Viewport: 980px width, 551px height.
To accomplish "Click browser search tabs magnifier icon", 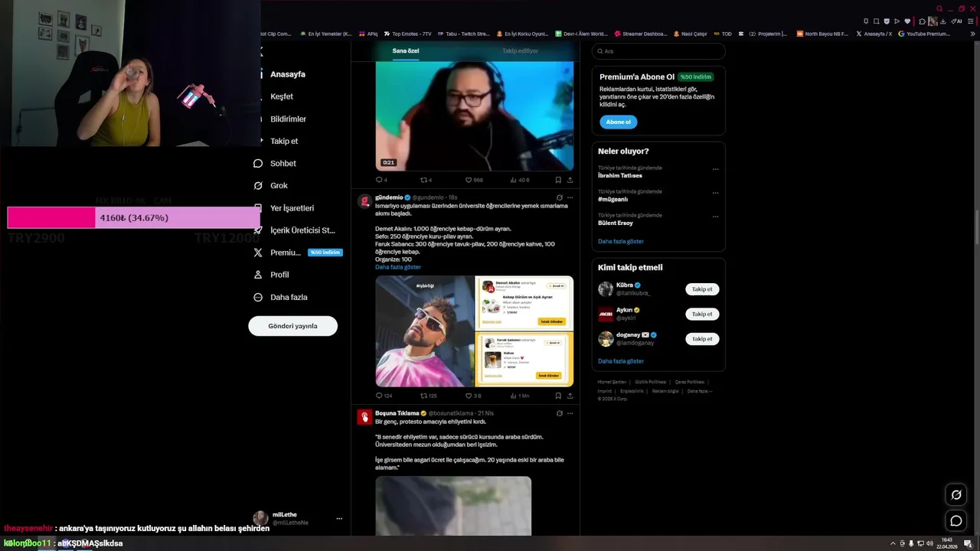I will click(x=939, y=9).
